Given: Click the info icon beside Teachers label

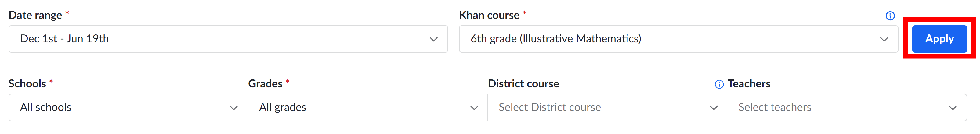Looking at the screenshot, I should (719, 84).
